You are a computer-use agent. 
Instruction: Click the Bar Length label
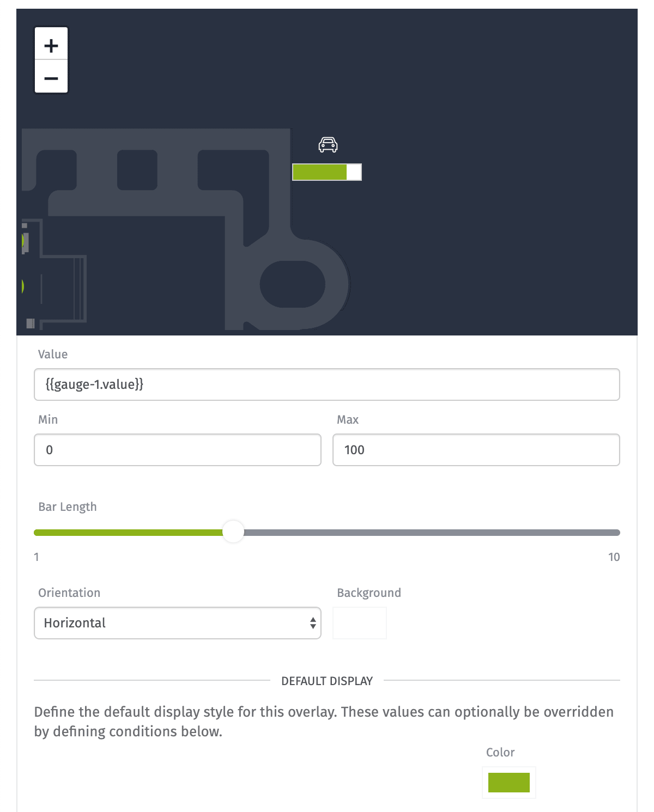(68, 507)
